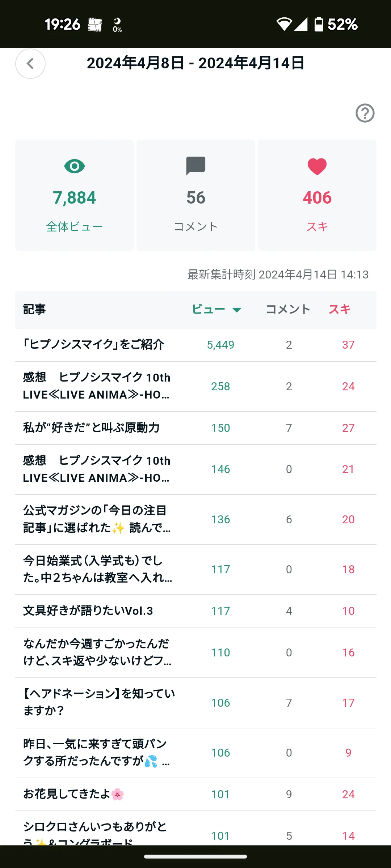Open article 「ヒプノシスマイク」をご紹介
Screen dimensions: 391x868
pyautogui.click(x=196, y=345)
